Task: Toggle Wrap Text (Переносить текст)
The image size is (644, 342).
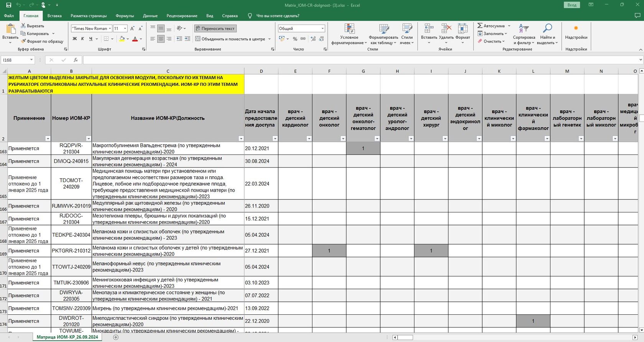Action: (x=215, y=28)
